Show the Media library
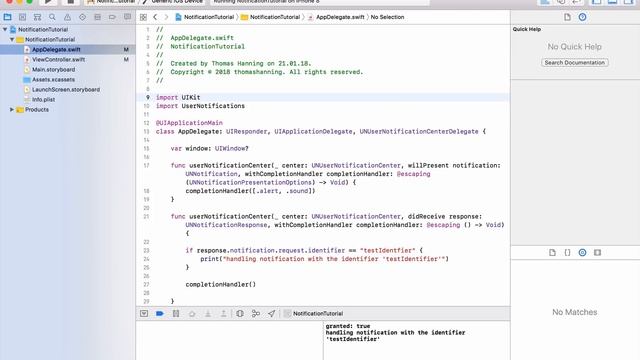The width and height of the screenshot is (640, 360). 598,253
